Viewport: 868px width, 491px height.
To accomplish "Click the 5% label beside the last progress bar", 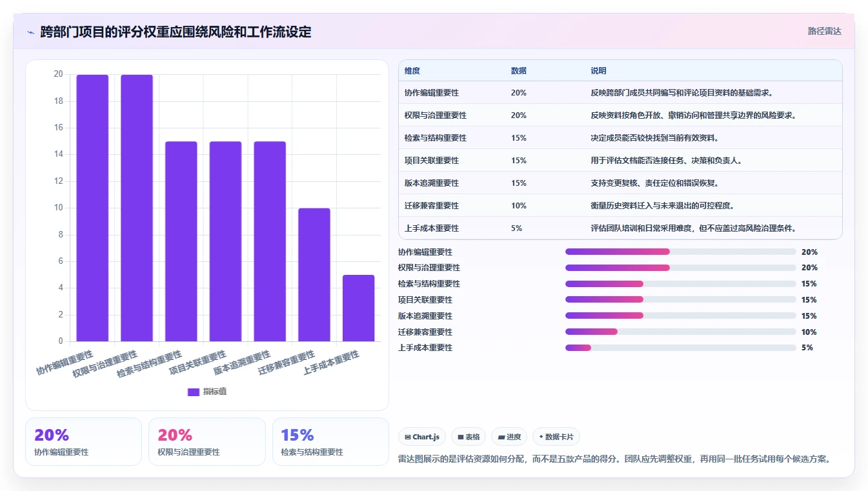I will 807,348.
